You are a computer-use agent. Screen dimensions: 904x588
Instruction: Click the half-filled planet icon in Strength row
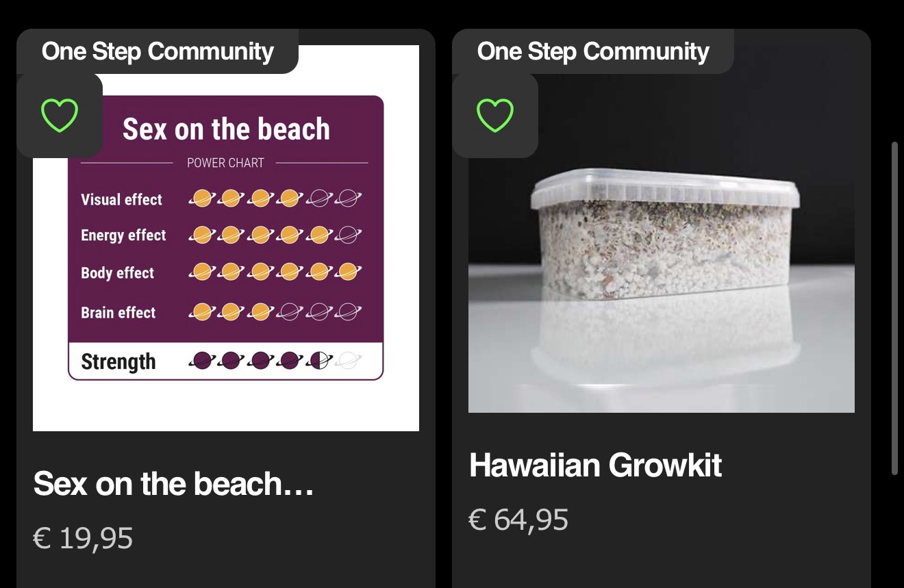click(319, 360)
